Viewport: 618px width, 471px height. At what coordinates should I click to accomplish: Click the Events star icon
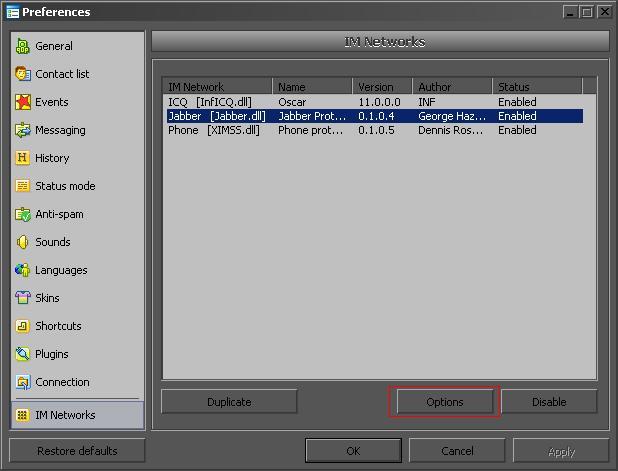pyautogui.click(x=22, y=102)
